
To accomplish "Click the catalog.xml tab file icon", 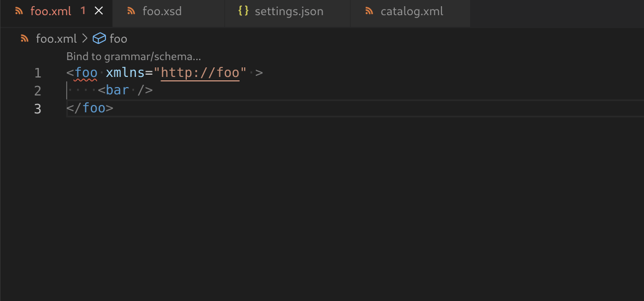I will click(369, 11).
